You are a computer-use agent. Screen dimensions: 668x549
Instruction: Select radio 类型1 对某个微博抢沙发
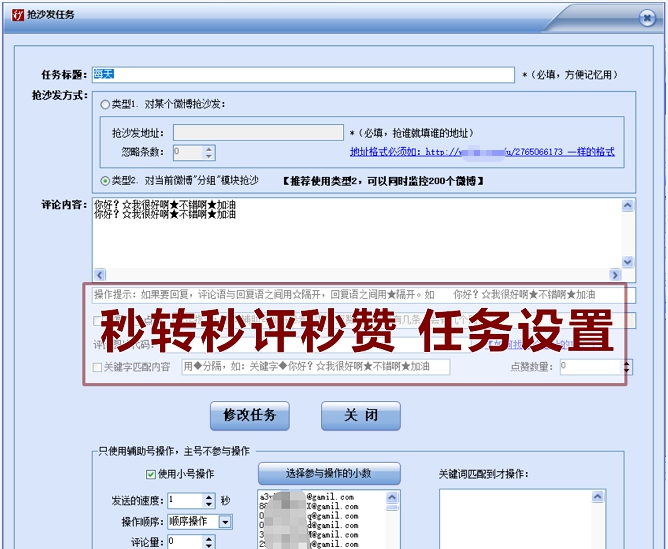coord(105,104)
